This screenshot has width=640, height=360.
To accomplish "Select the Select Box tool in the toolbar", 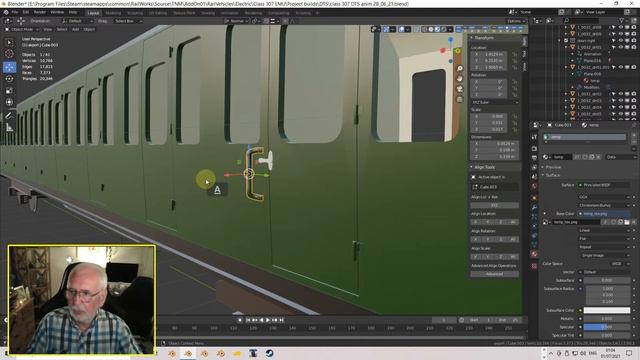I will [9, 42].
